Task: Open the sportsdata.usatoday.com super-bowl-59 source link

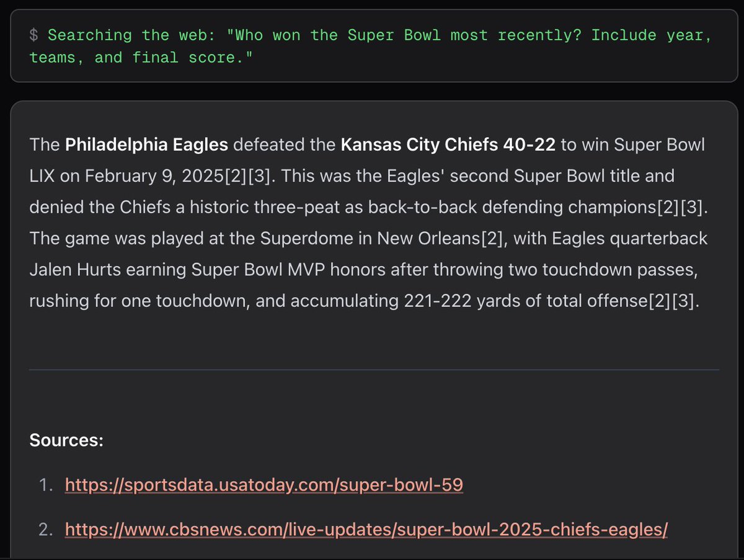Action: (264, 485)
